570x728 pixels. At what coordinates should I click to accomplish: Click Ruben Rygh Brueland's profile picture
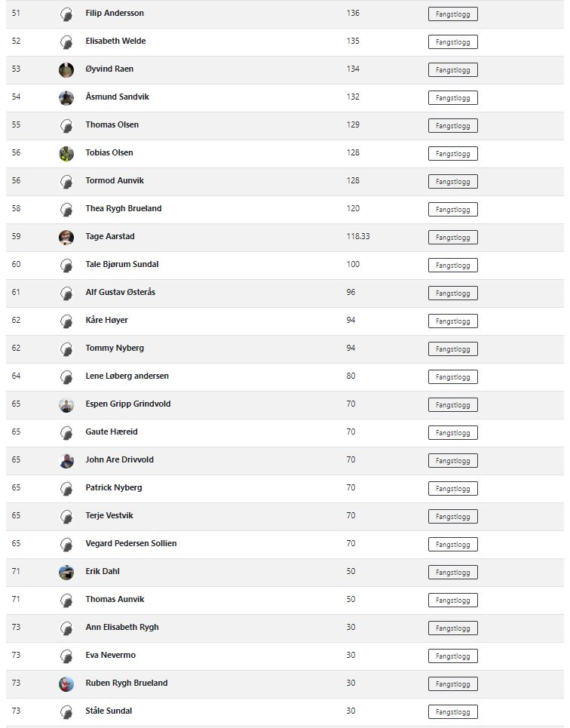tap(66, 684)
